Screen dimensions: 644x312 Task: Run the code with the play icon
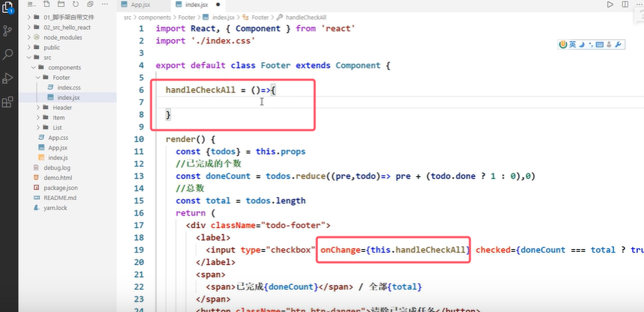coord(610,4)
